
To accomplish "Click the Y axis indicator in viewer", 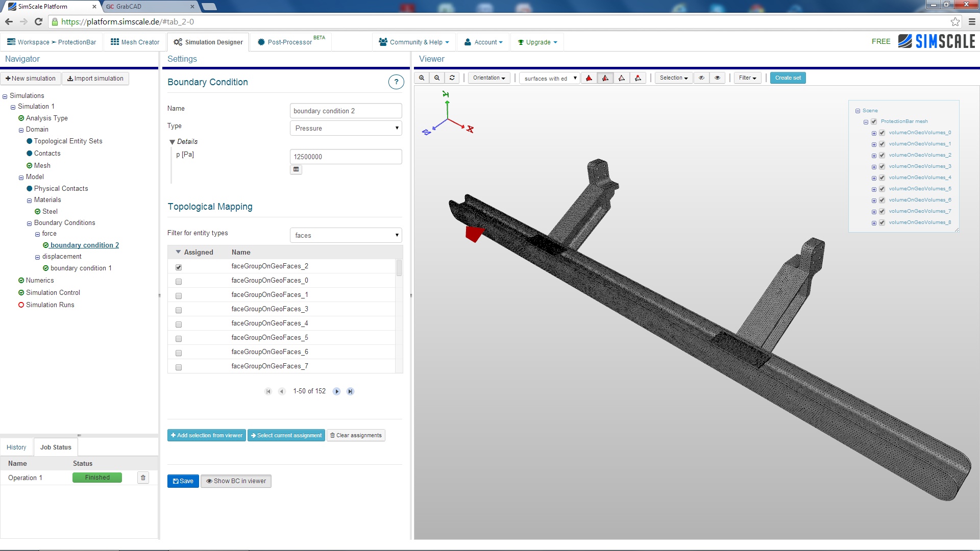I will [446, 94].
